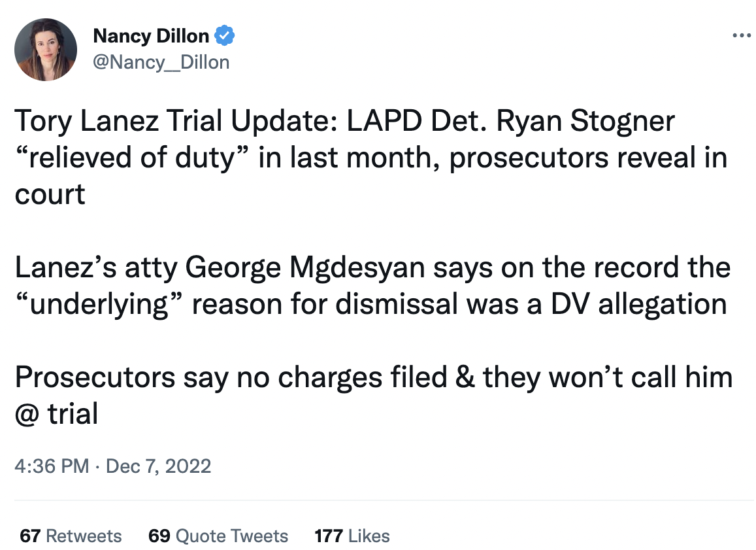Click 'prosecutors reveal in' phrase
Image resolution: width=756 pixels, height=550 pixels.
pyautogui.click(x=588, y=158)
